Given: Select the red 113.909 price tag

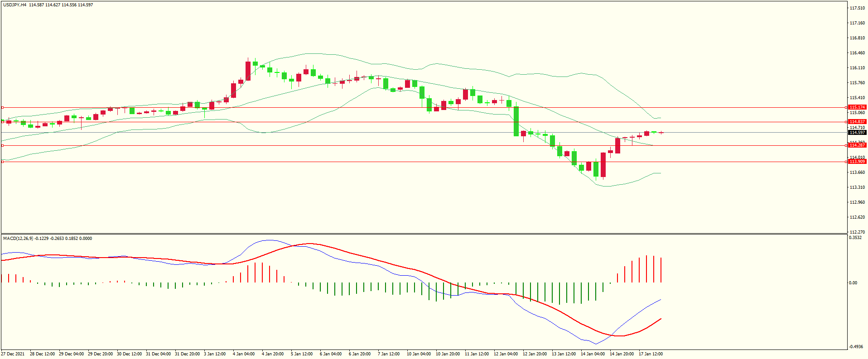Looking at the screenshot, I should click(857, 162).
